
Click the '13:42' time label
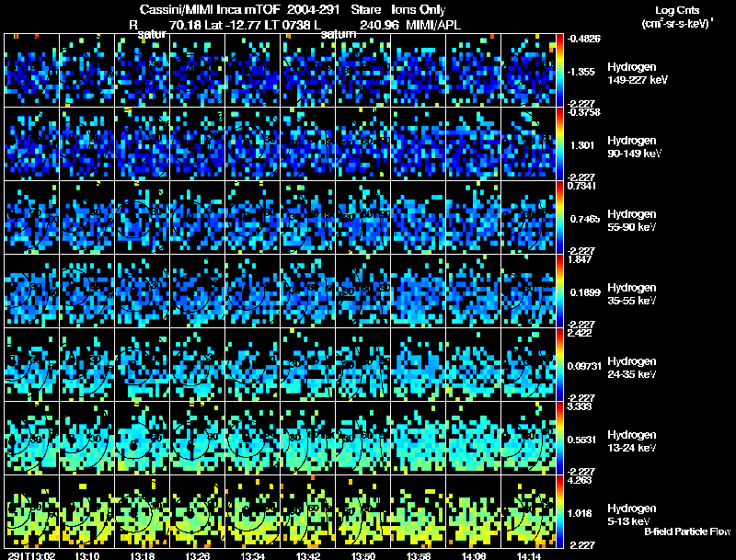[308, 555]
